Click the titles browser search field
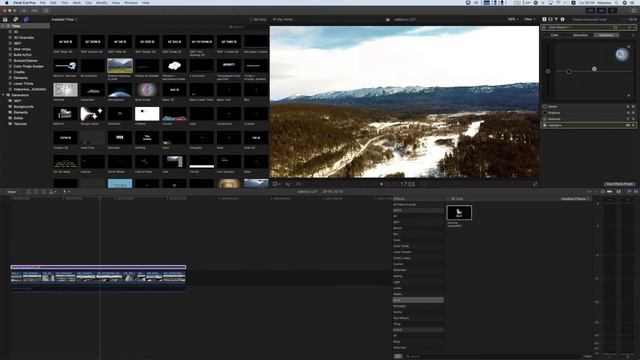The height and width of the screenshot is (360, 640). pyautogui.click(x=247, y=27)
